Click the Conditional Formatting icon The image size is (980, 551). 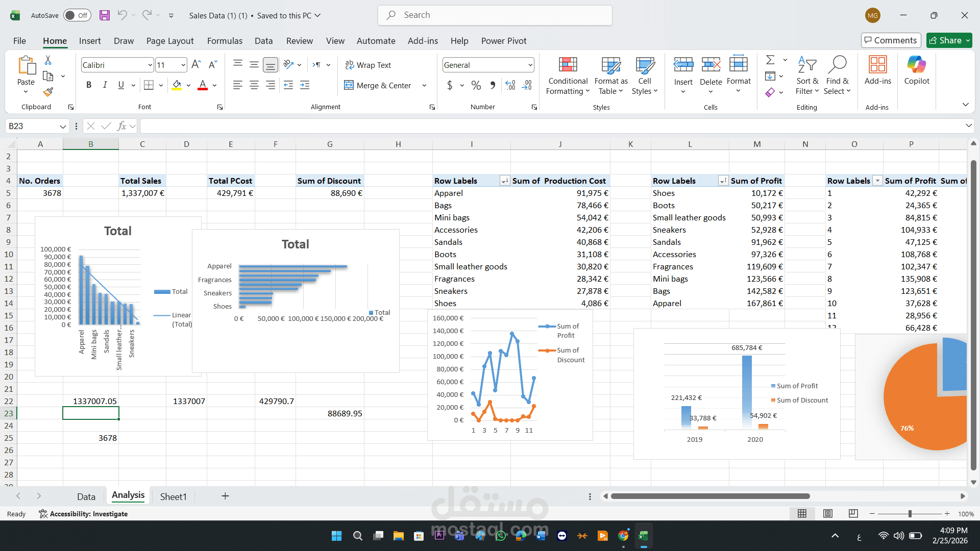tap(568, 65)
